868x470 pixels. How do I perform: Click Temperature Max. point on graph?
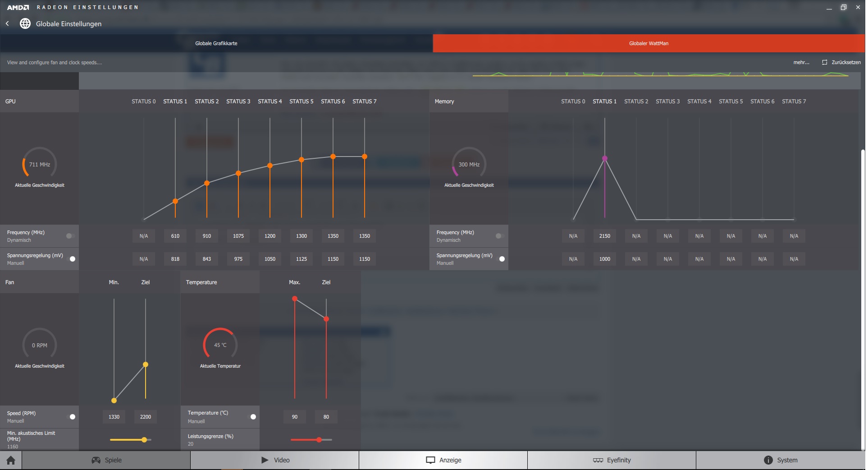tap(295, 299)
